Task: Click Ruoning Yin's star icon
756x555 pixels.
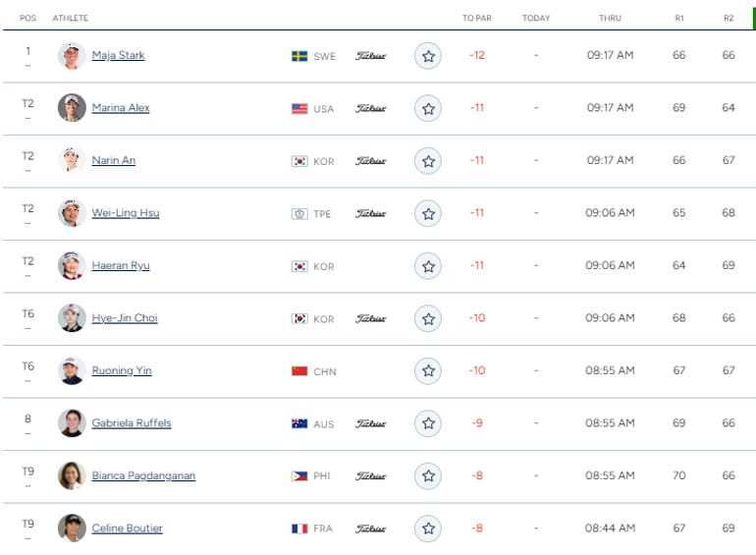Action: coord(428,371)
